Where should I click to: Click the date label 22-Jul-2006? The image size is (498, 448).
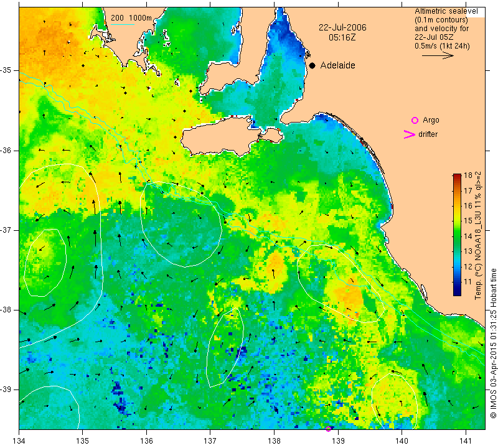point(342,27)
